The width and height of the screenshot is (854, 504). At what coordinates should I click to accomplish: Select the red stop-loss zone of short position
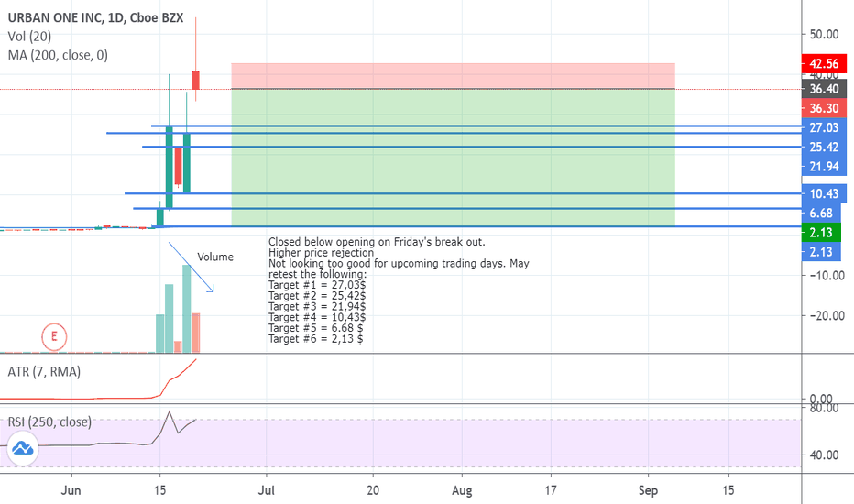(454, 76)
